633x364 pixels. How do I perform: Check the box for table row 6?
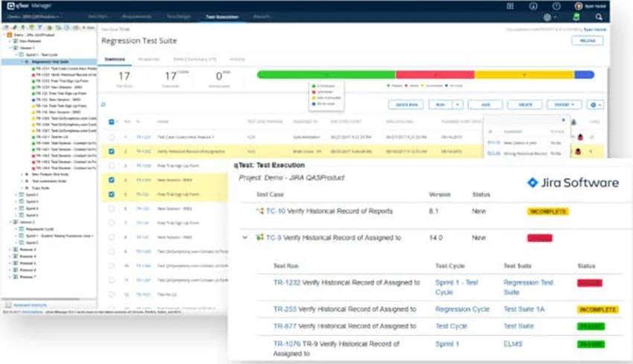coord(112,208)
